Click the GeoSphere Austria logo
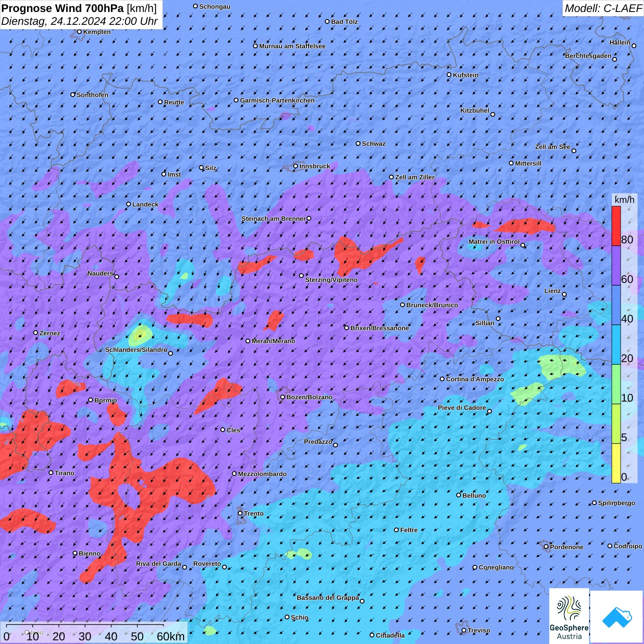Viewport: 644px width, 644px height. pyautogui.click(x=569, y=616)
